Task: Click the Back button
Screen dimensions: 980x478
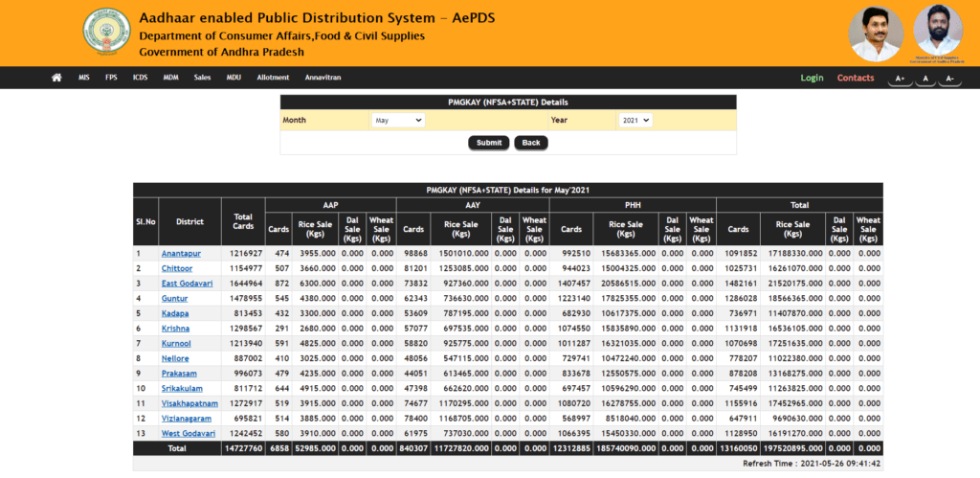Action: [531, 143]
